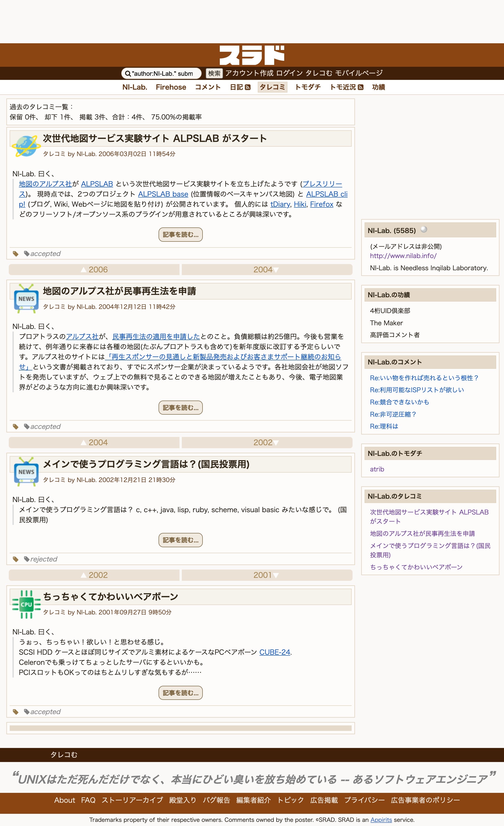
Task: Click 記事を読む button of ベアボーン story
Action: click(x=181, y=692)
